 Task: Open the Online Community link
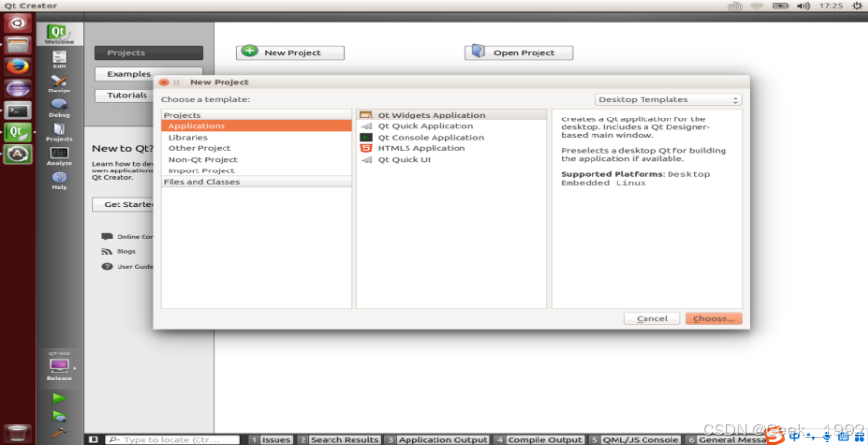tap(128, 236)
